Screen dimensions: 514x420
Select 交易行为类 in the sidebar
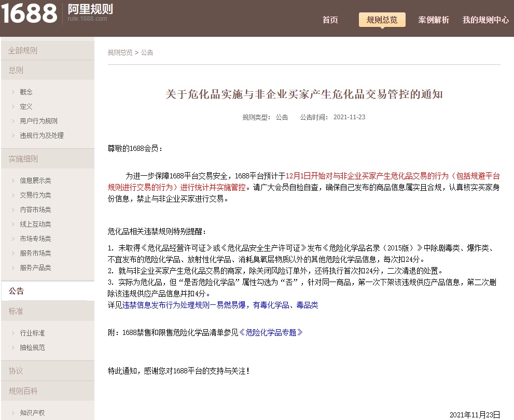[x=35, y=195]
